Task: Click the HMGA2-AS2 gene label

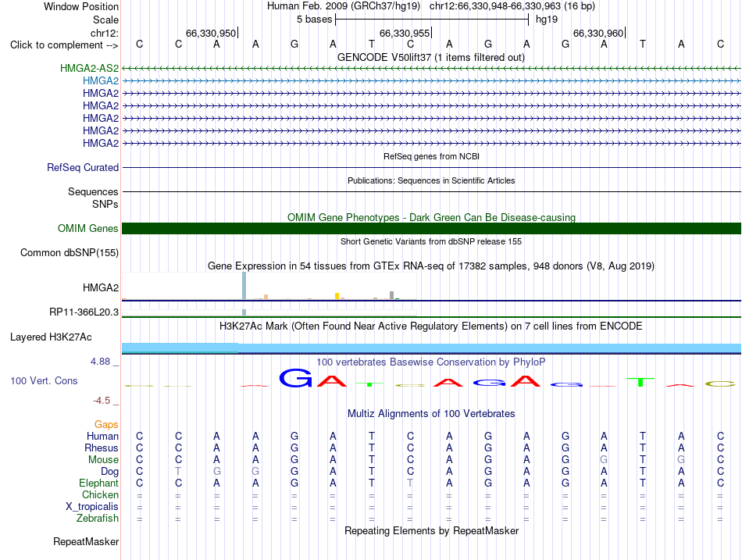Action: (90, 68)
